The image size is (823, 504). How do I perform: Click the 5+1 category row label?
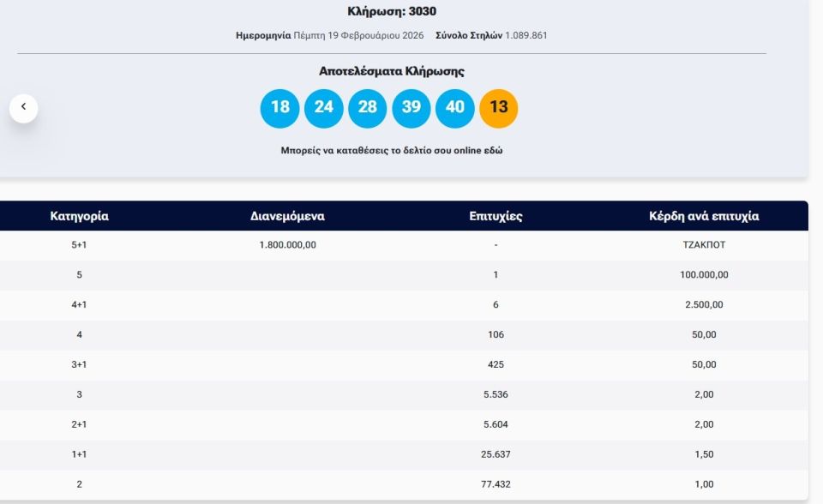click(79, 245)
